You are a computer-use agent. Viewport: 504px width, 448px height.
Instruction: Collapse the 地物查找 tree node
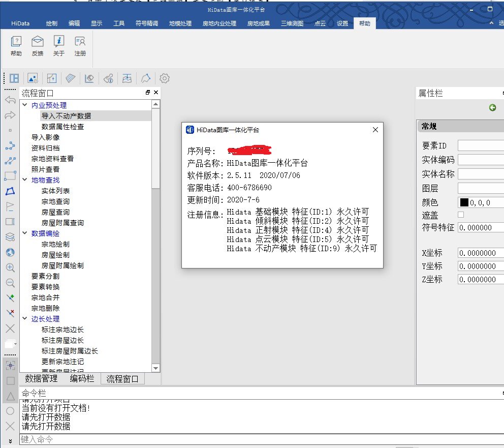25,180
